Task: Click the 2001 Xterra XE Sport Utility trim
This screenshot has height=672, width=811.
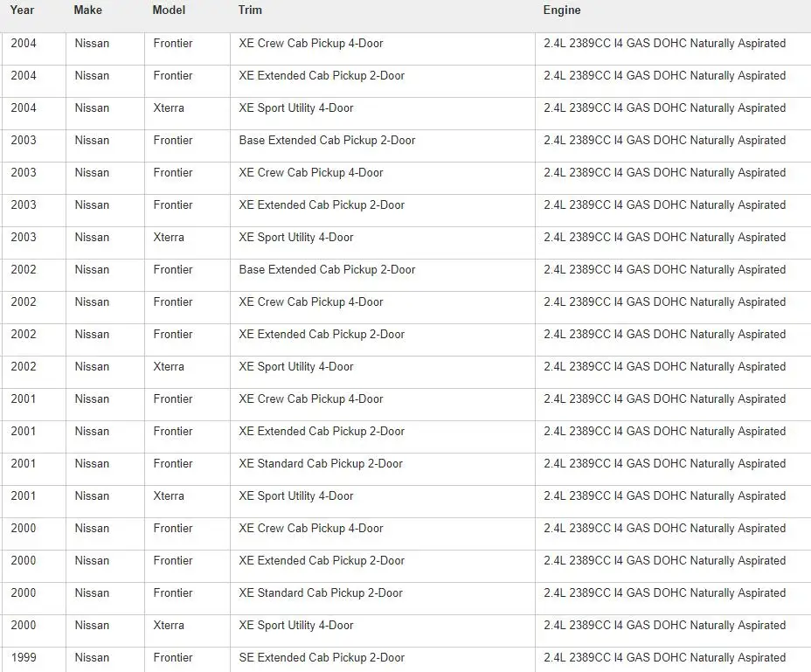Action: (x=296, y=496)
